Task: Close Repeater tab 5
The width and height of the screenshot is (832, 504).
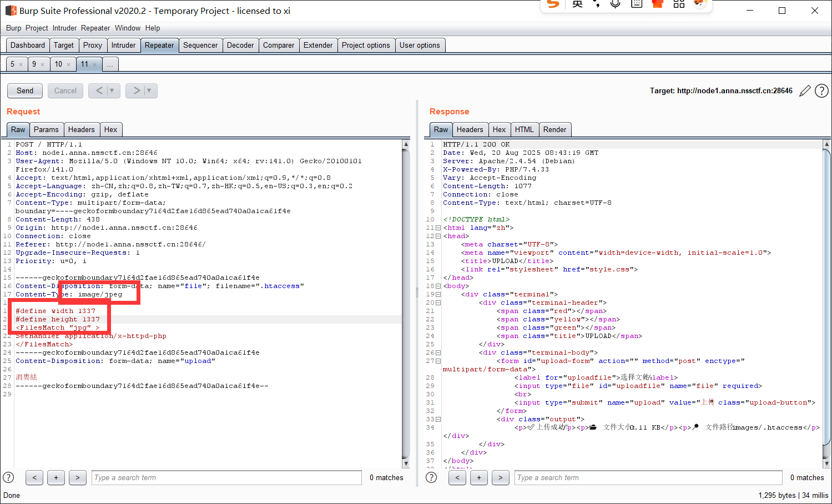Action: (x=21, y=64)
